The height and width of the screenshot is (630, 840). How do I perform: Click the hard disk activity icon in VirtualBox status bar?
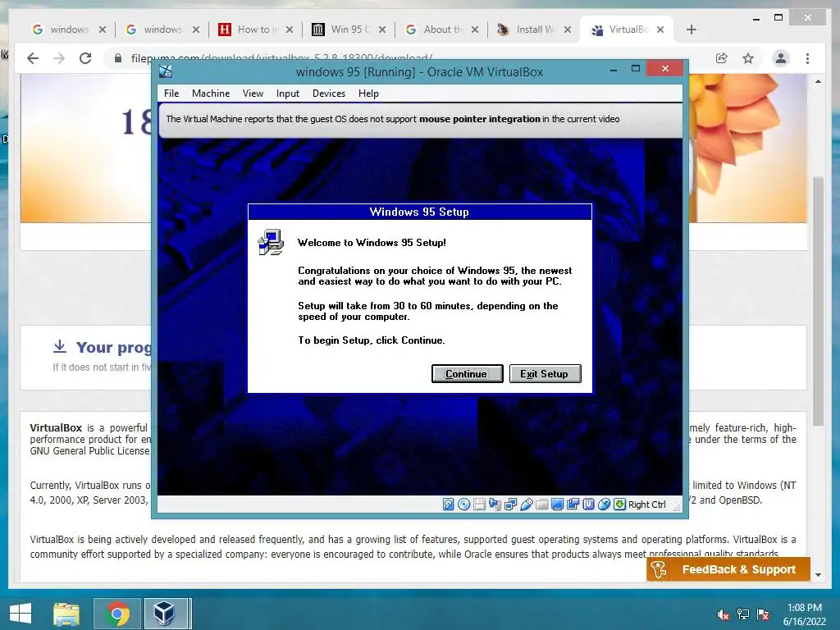449,504
